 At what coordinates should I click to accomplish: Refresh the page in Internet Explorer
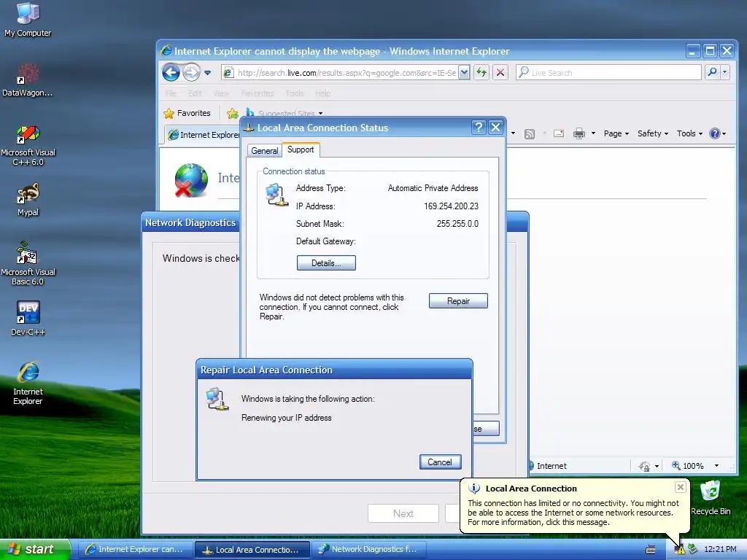pos(481,72)
